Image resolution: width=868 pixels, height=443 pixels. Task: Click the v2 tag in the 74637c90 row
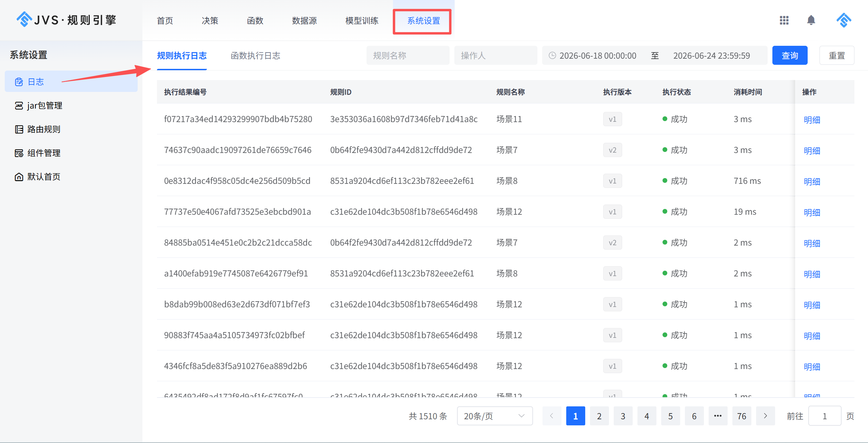click(x=612, y=150)
